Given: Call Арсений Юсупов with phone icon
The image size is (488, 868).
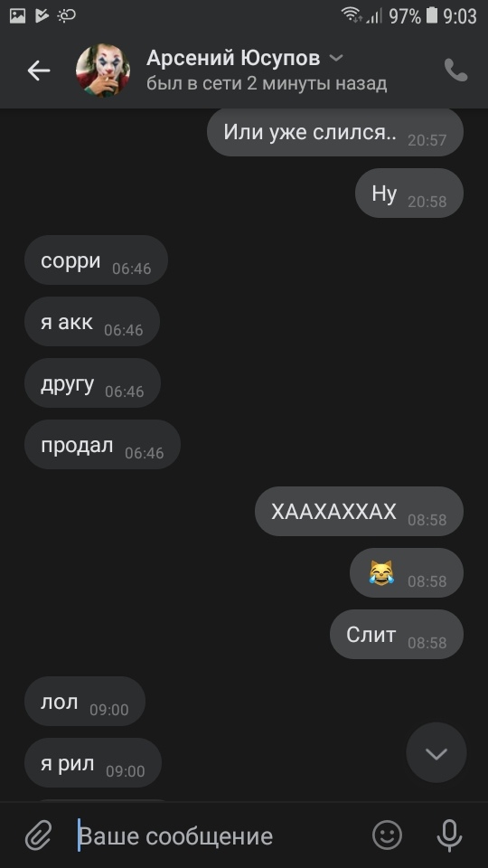Looking at the screenshot, I should (455, 71).
